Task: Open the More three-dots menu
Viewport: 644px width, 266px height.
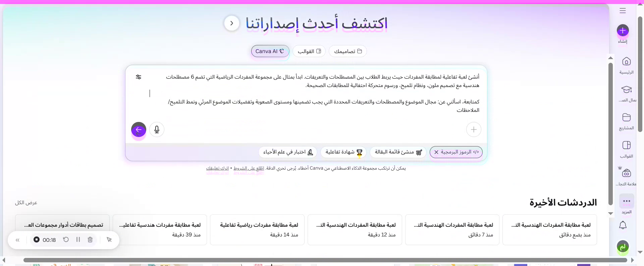Action: coord(627,201)
